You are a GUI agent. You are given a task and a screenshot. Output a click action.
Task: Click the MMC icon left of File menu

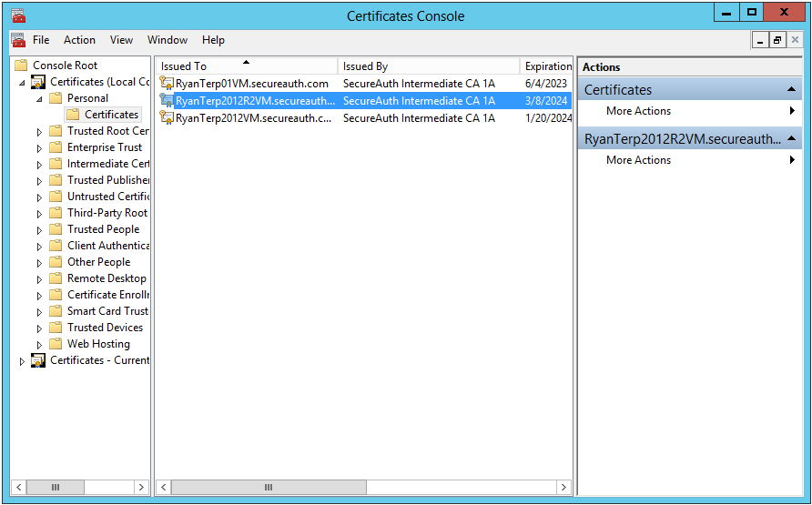pyautogui.click(x=18, y=40)
